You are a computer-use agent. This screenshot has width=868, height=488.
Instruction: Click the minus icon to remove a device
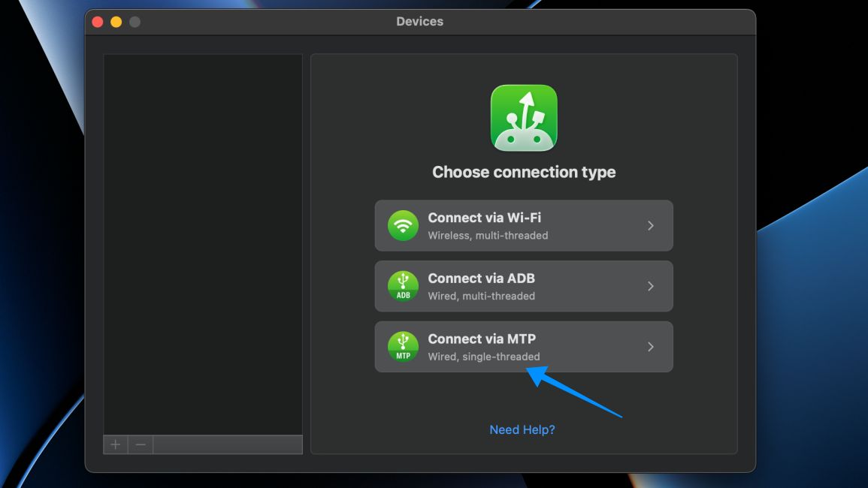(x=140, y=444)
